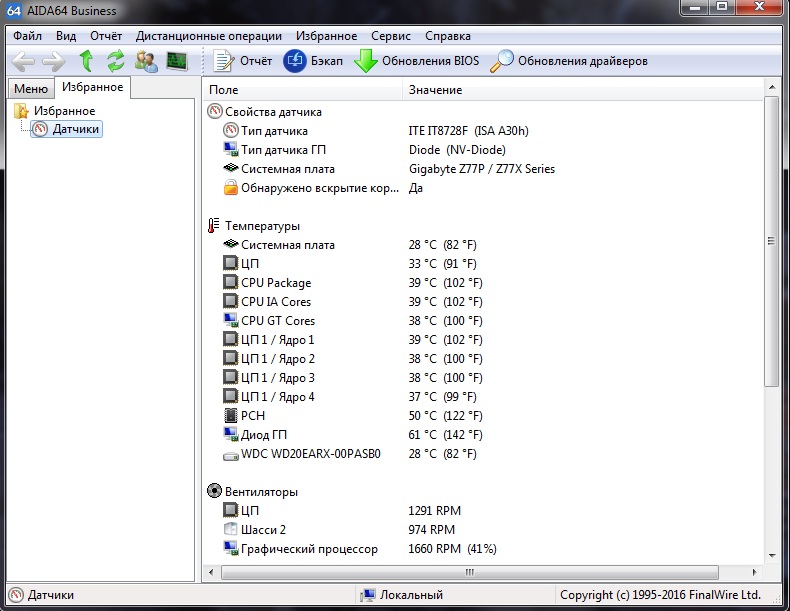The height and width of the screenshot is (611, 790).
Task: Click Обновления BIOS button
Action: point(417,61)
